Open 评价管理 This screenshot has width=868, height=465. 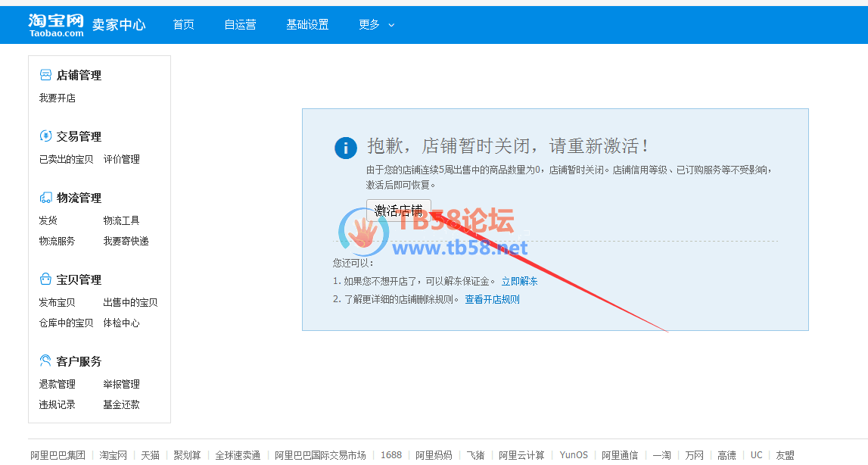tap(121, 159)
